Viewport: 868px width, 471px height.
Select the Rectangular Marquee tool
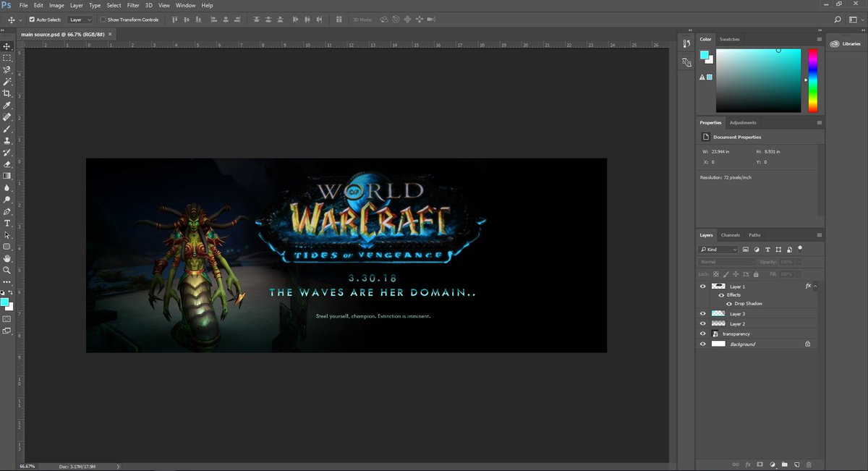(7, 58)
